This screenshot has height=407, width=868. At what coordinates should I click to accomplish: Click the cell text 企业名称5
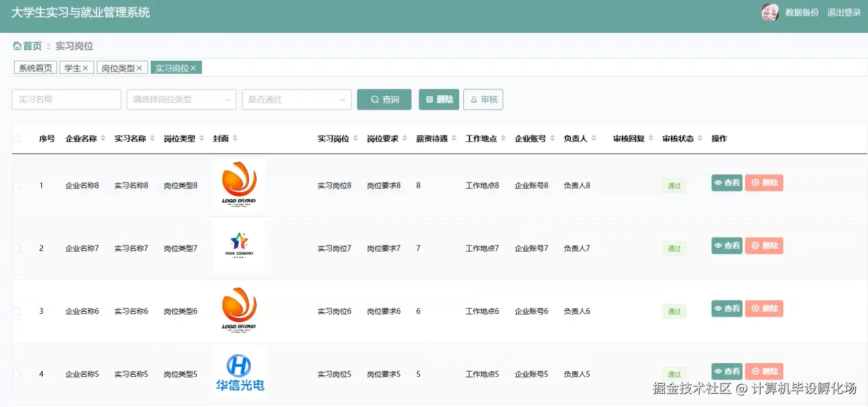[x=82, y=374]
